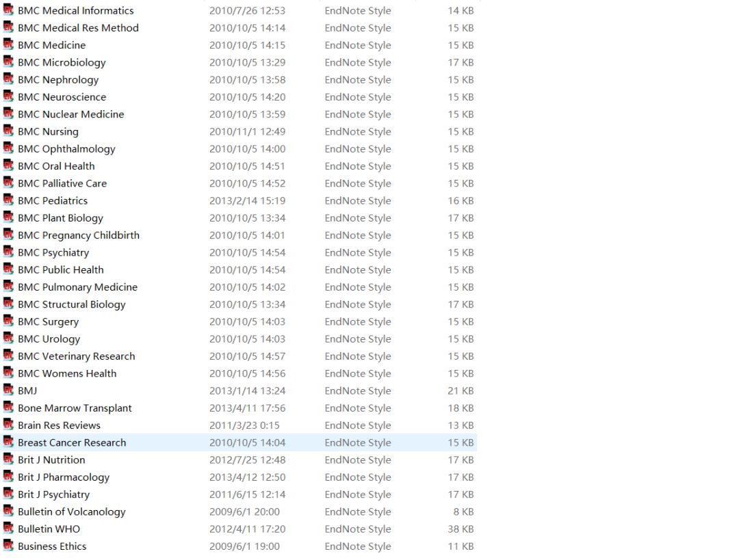Select the Business Ethics style file
The width and height of the screenshot is (739, 560).
(x=52, y=546)
